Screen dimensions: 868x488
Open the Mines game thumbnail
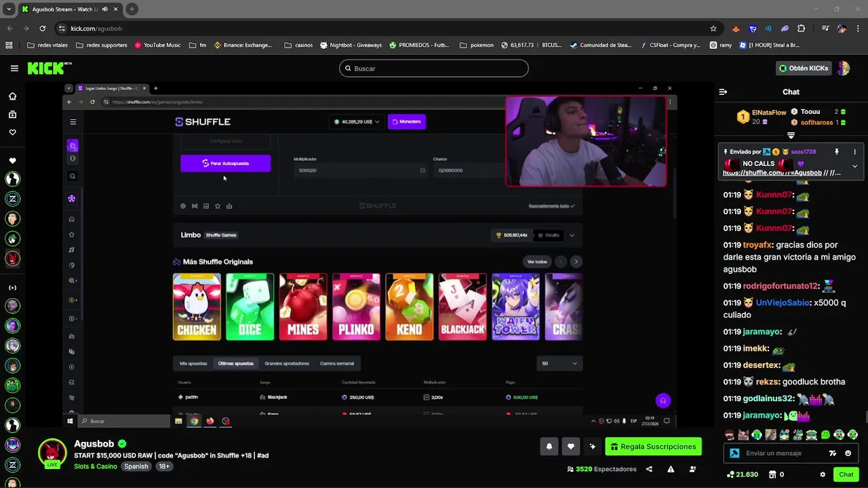303,306
